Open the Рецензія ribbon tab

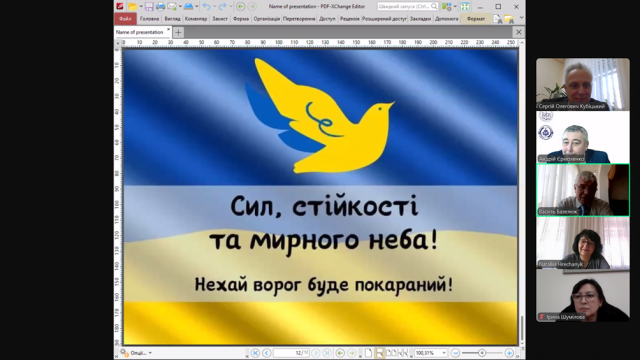[350, 19]
